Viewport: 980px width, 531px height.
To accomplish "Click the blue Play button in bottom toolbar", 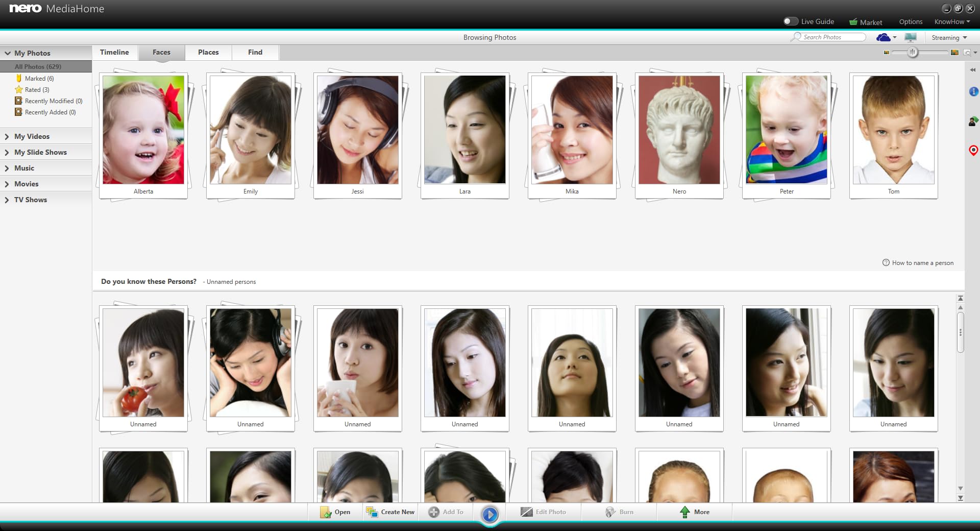I will [490, 514].
